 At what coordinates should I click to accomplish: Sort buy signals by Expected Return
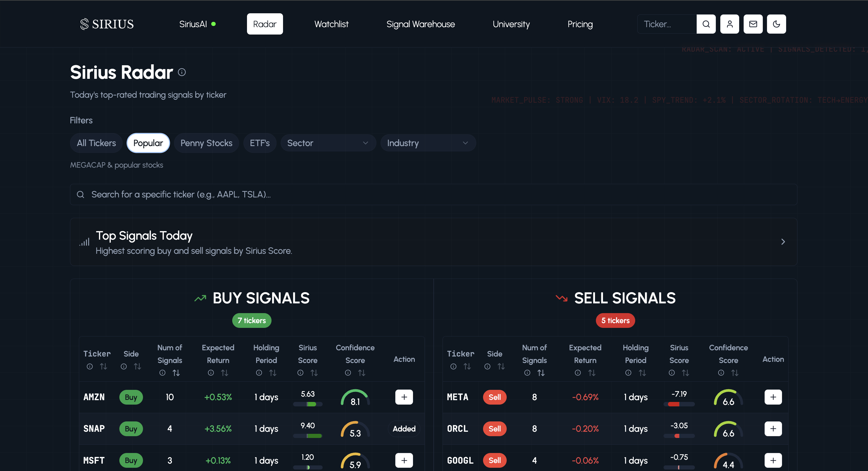coord(225,373)
